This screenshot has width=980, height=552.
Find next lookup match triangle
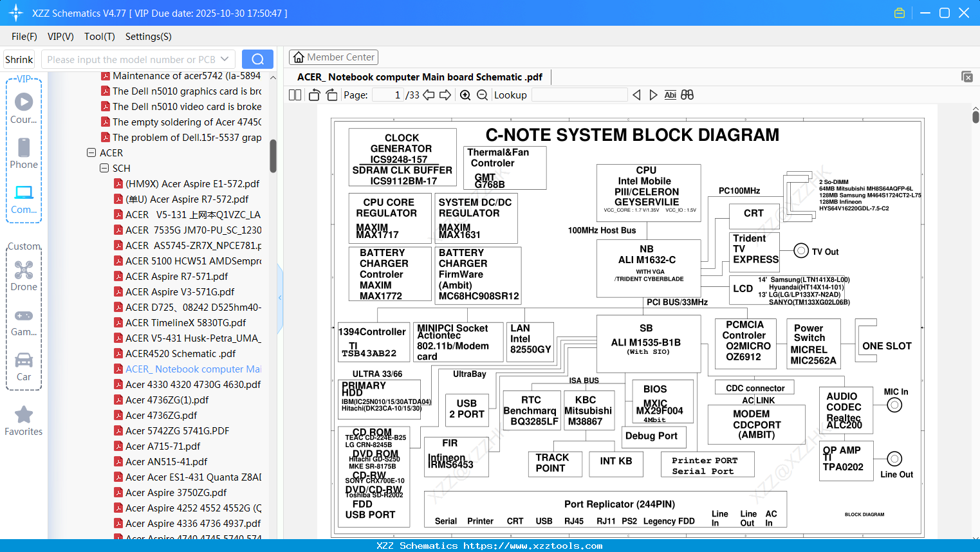pos(653,95)
